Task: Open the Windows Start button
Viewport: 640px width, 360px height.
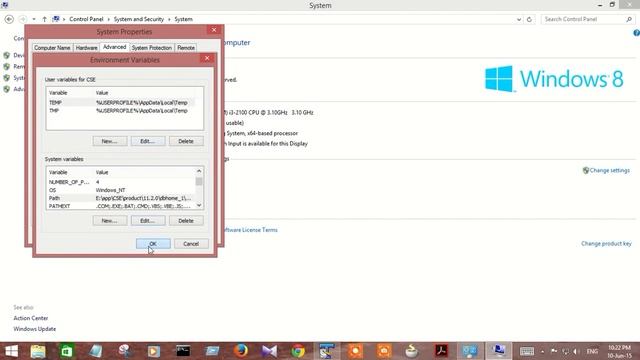Action: click(11, 351)
